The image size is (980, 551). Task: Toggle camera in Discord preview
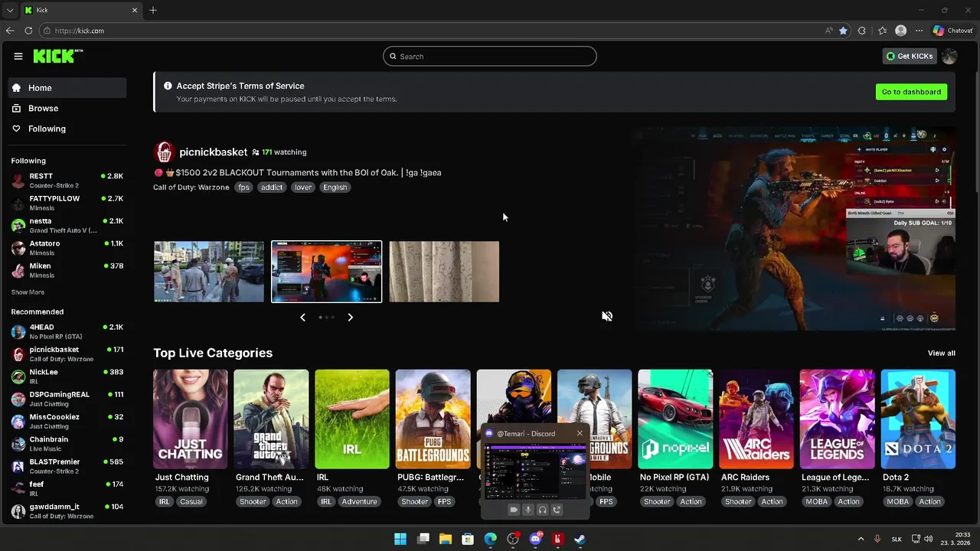(514, 510)
